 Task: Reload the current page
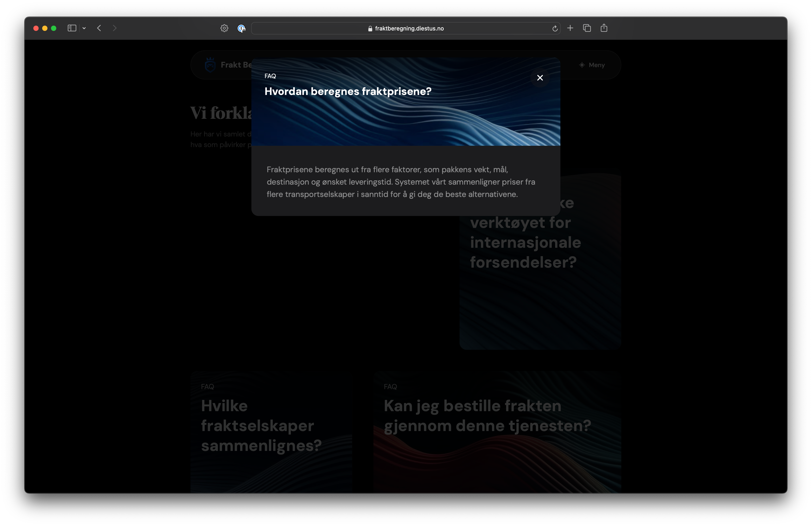point(555,29)
